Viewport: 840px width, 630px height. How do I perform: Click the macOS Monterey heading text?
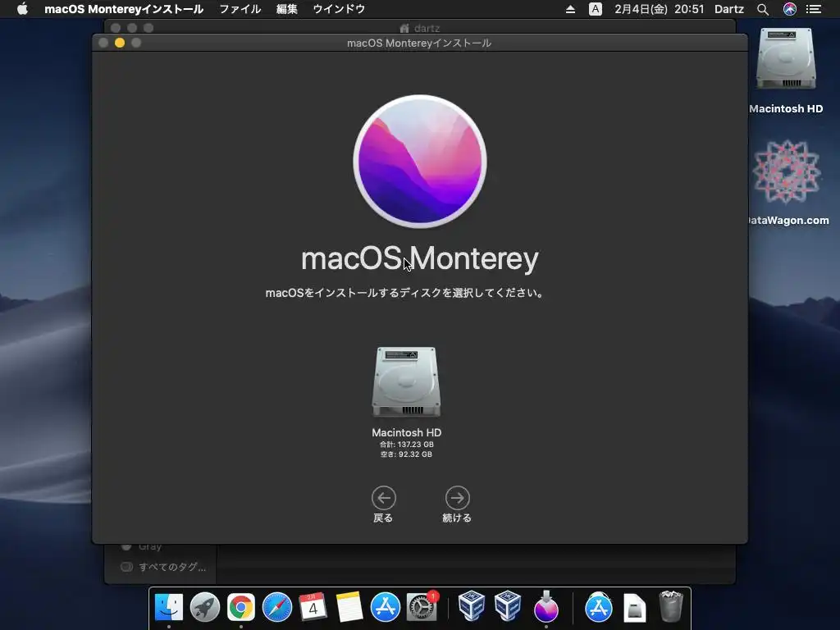click(420, 258)
